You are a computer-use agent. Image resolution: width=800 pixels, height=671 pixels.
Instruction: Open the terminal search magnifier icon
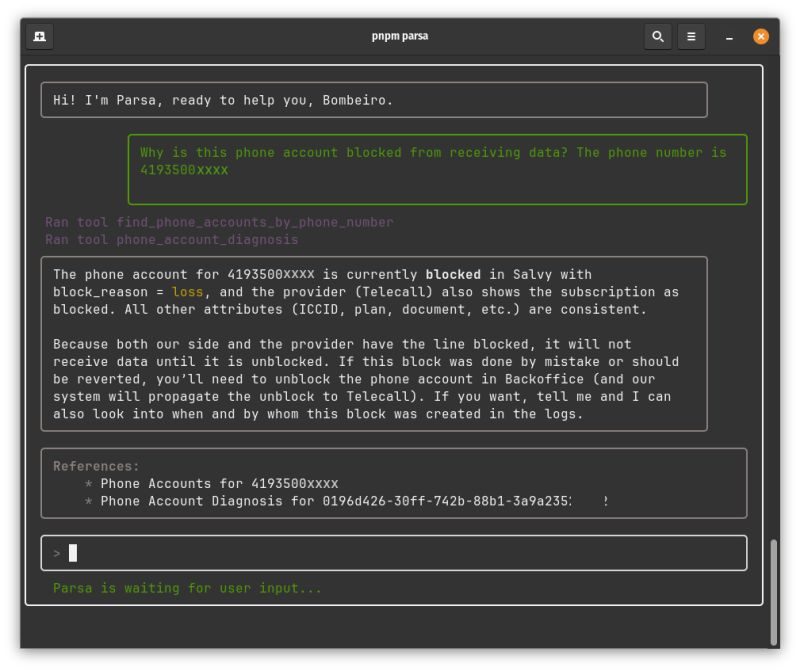658,36
